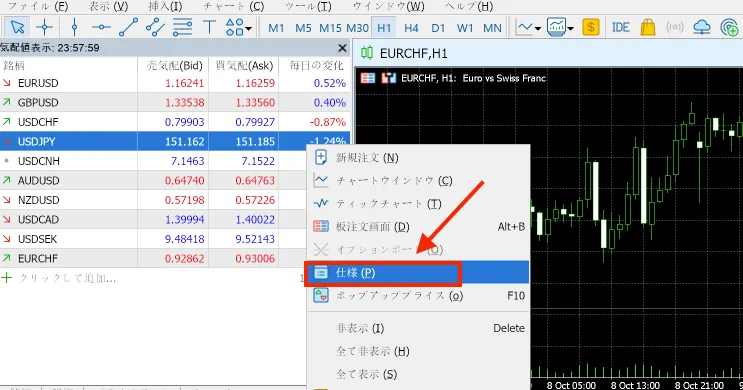Screen dimensions: 743x390
Task: Select the NZDUSD row
Action: (153, 200)
